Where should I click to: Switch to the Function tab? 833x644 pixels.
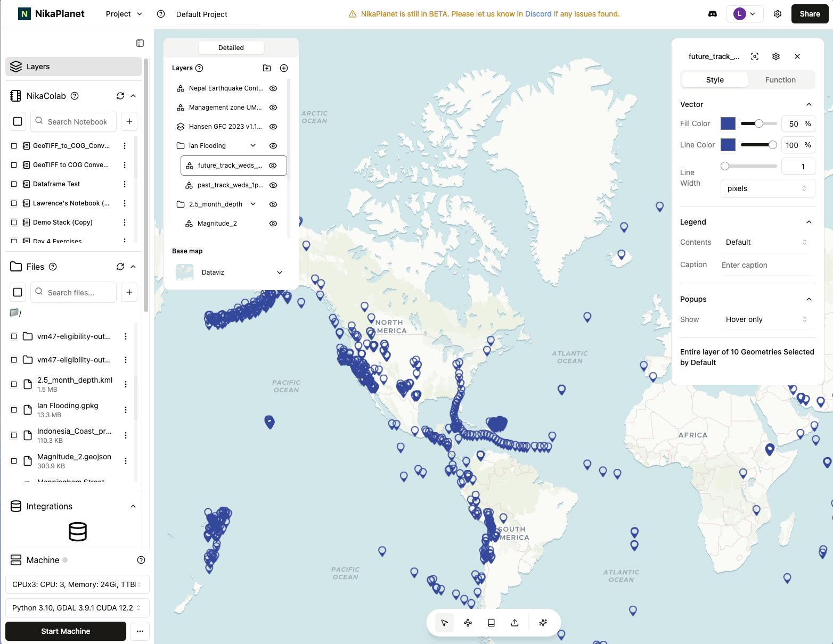[780, 80]
